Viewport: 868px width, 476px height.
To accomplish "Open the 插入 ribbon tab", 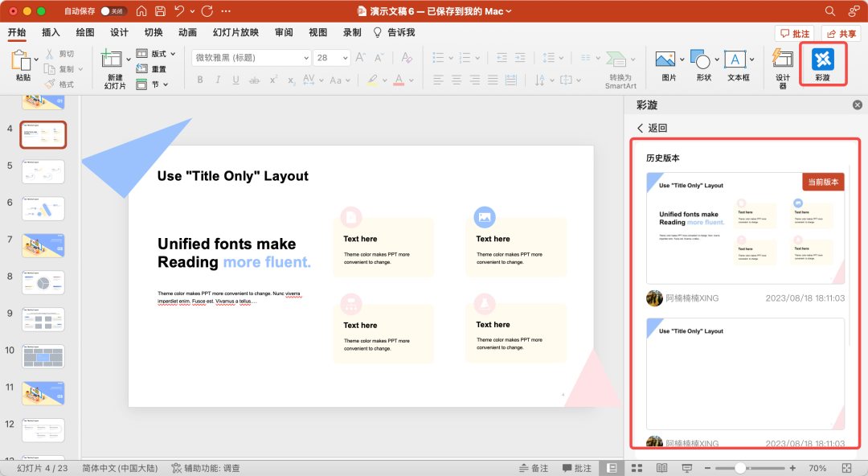I will point(51,32).
